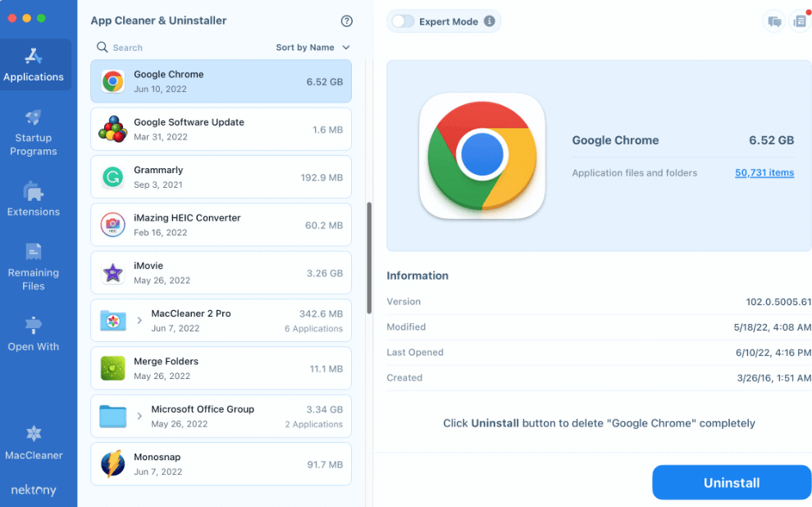The image size is (812, 507).
Task: Click the nektony logo in sidebar
Action: tap(34, 490)
